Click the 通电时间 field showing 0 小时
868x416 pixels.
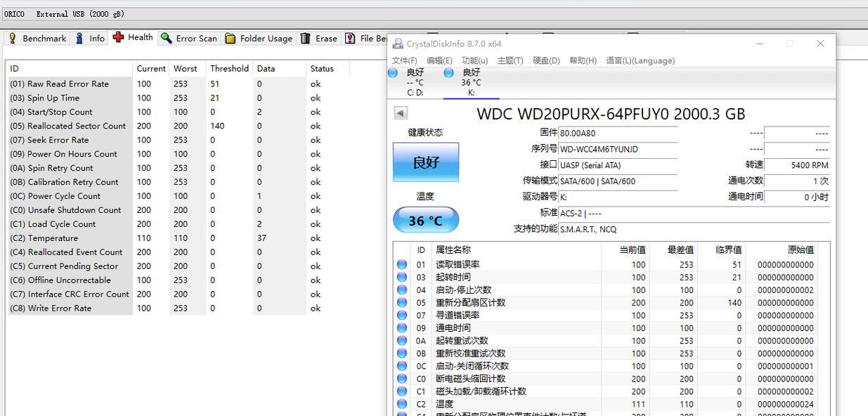797,197
